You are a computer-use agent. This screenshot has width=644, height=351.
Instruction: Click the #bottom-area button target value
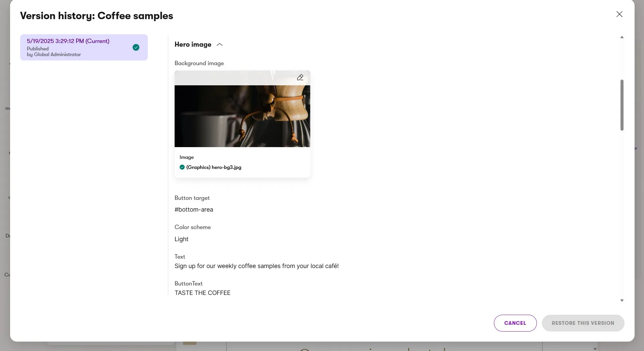pos(194,210)
